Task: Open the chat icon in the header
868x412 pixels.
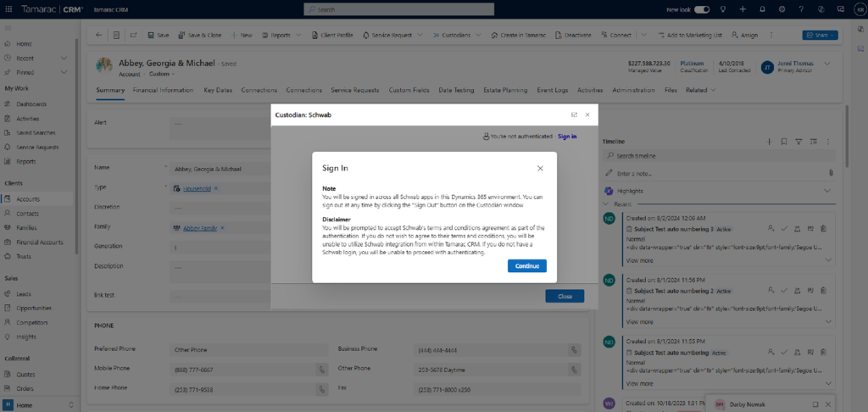Action: point(840,9)
